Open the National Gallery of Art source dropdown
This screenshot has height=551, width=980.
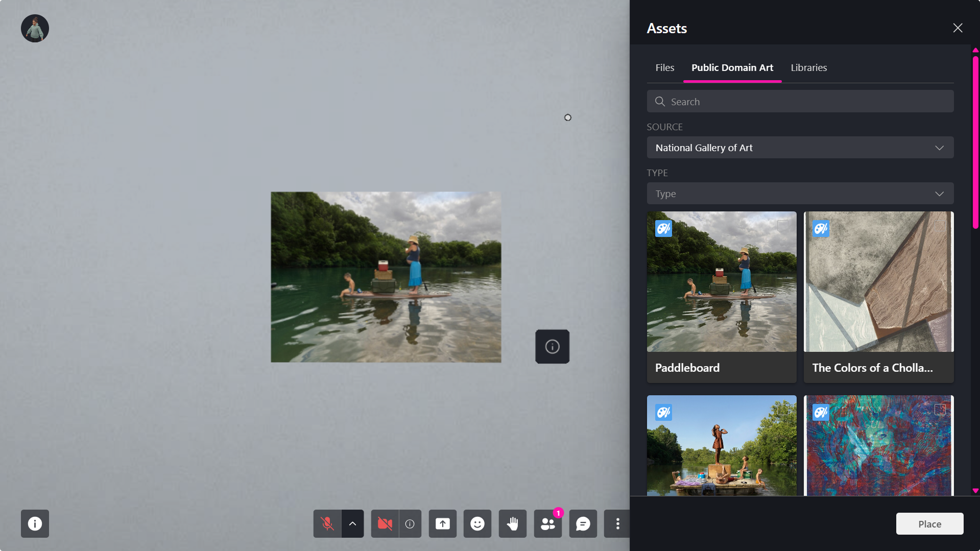799,147
